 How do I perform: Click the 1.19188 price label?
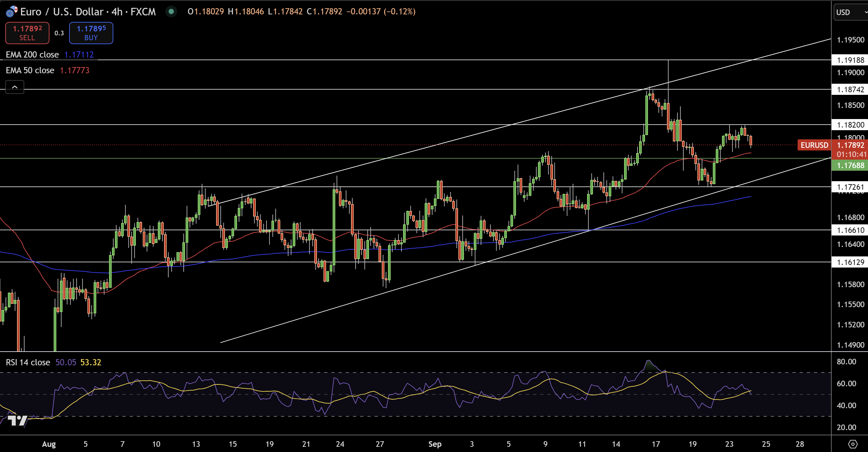coord(850,60)
